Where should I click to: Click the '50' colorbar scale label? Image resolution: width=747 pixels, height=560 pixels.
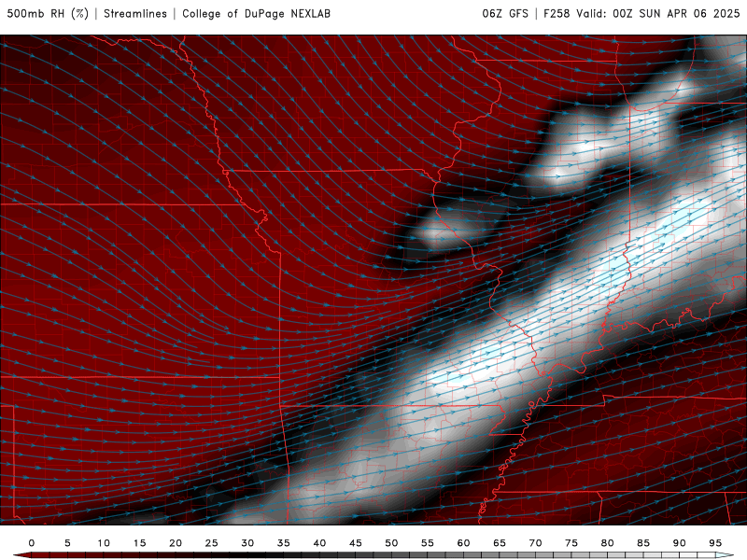391,543
